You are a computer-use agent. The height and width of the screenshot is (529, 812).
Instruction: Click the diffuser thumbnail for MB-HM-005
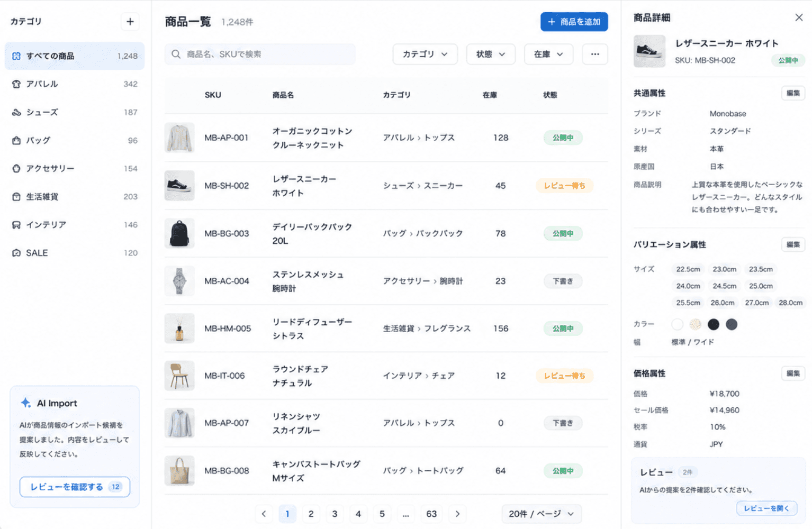tap(179, 329)
